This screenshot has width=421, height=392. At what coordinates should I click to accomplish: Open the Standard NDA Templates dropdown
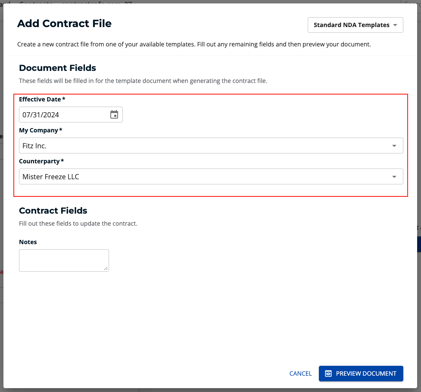click(355, 25)
